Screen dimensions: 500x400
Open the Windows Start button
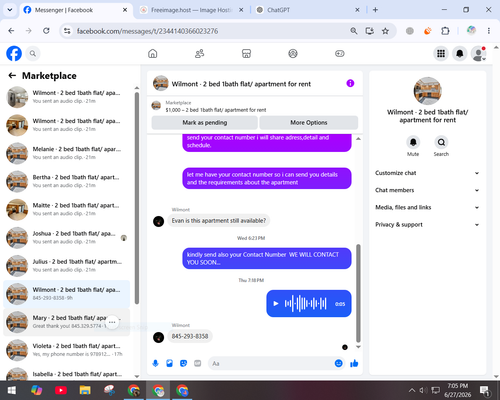12,390
